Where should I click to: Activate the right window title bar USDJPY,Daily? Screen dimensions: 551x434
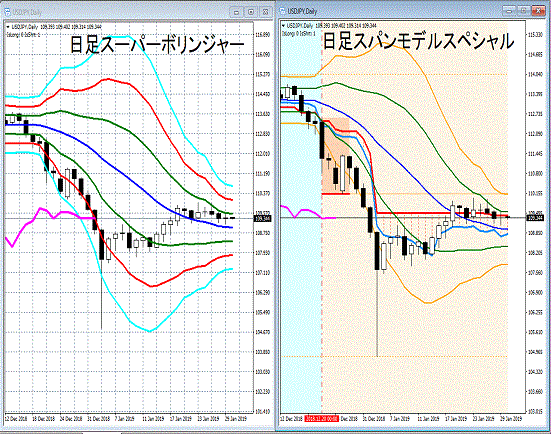click(302, 11)
